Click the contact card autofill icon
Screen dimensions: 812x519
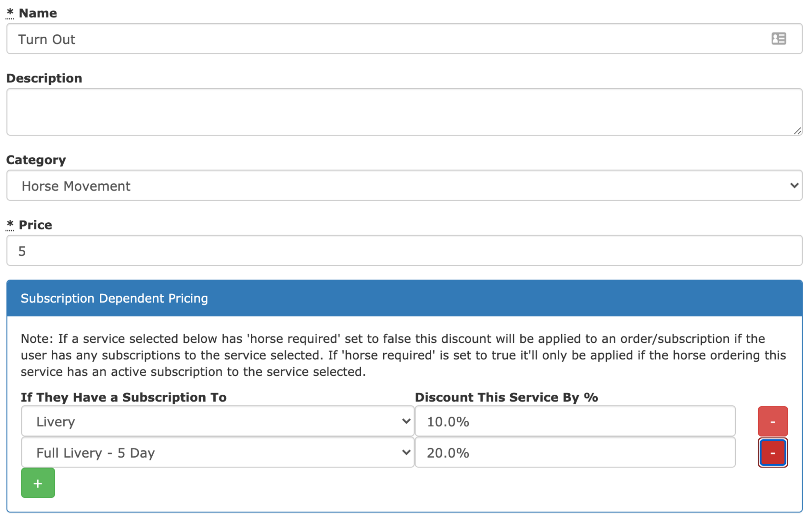(x=779, y=38)
